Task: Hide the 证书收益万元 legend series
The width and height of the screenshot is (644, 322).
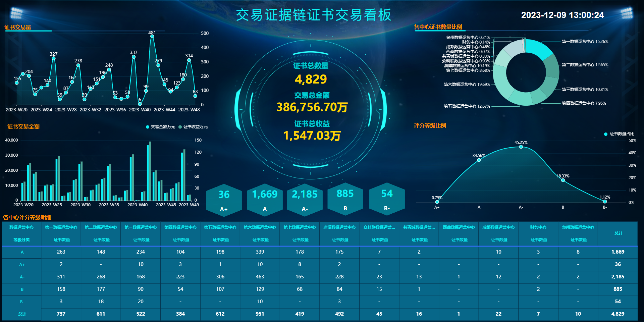Action: pos(193,127)
